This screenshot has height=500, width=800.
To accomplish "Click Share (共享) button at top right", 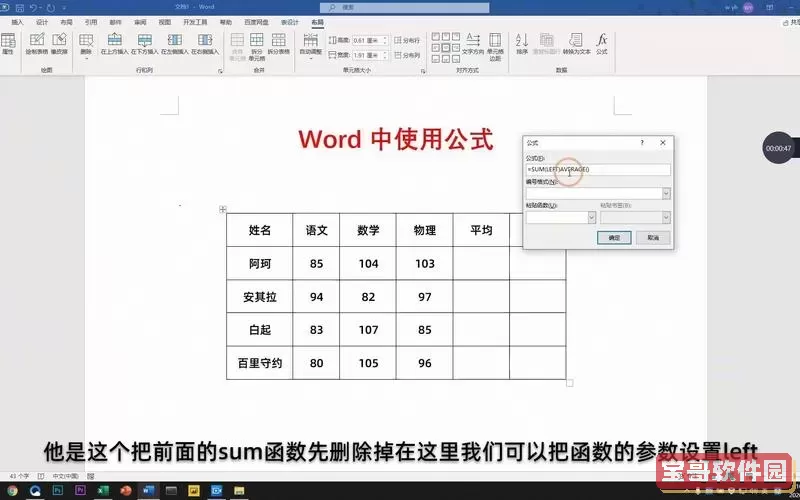I will click(x=791, y=22).
